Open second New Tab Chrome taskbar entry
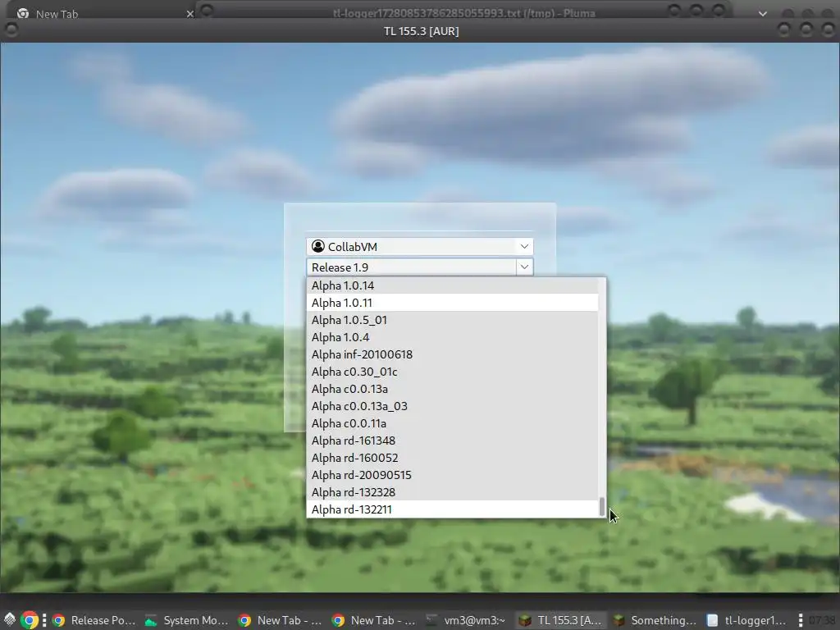This screenshot has height=630, width=840. click(x=374, y=620)
